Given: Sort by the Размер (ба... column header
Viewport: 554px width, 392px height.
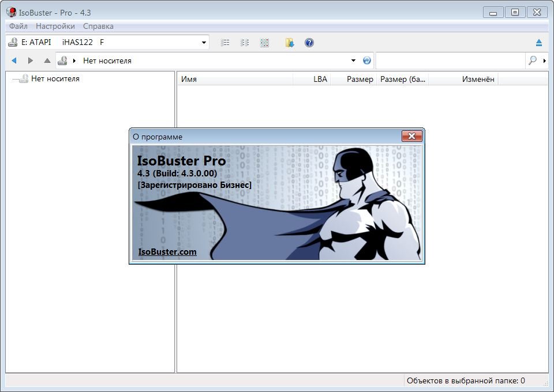Looking at the screenshot, I should click(402, 79).
